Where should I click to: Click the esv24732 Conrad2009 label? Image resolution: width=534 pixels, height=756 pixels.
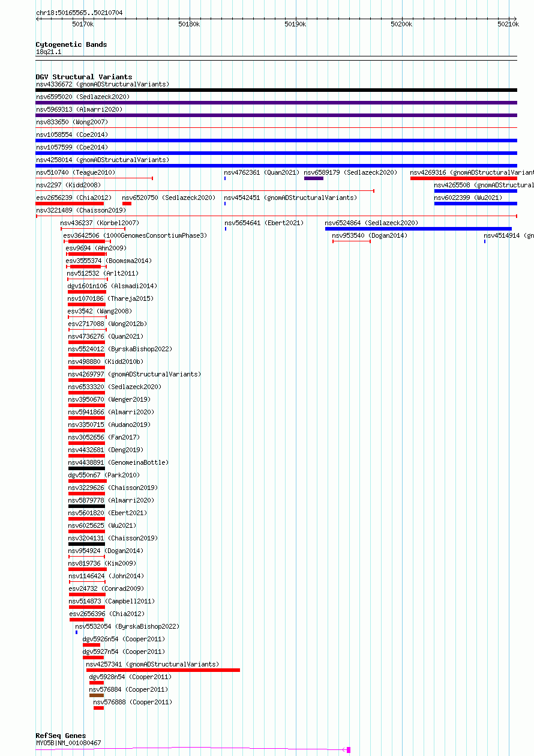click(107, 588)
